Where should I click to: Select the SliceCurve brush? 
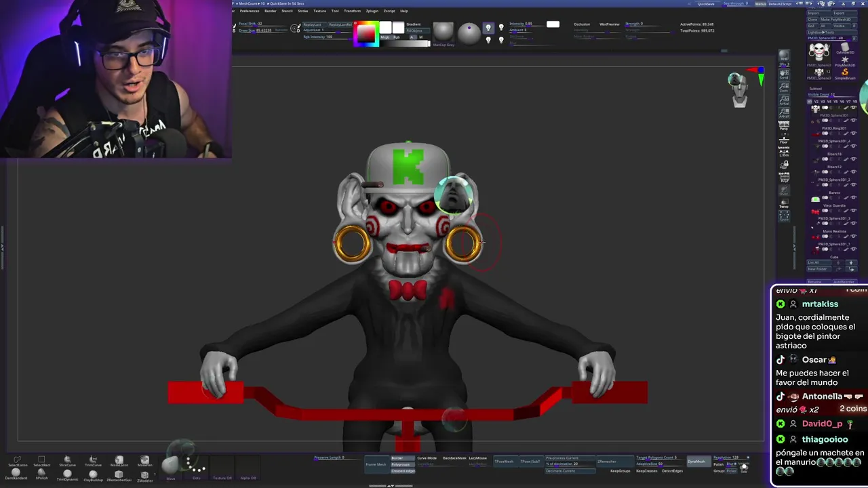(x=67, y=461)
